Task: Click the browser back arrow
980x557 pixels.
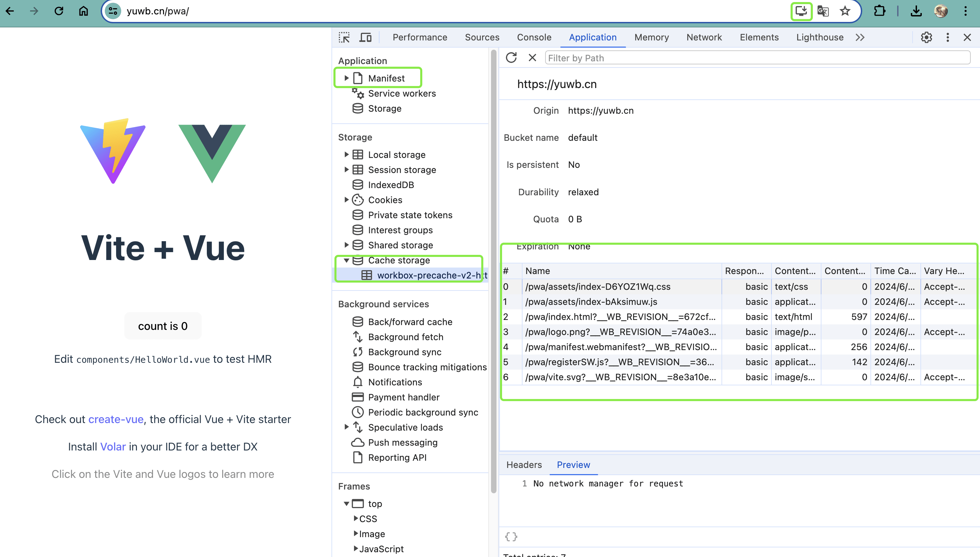Action: click(10, 11)
